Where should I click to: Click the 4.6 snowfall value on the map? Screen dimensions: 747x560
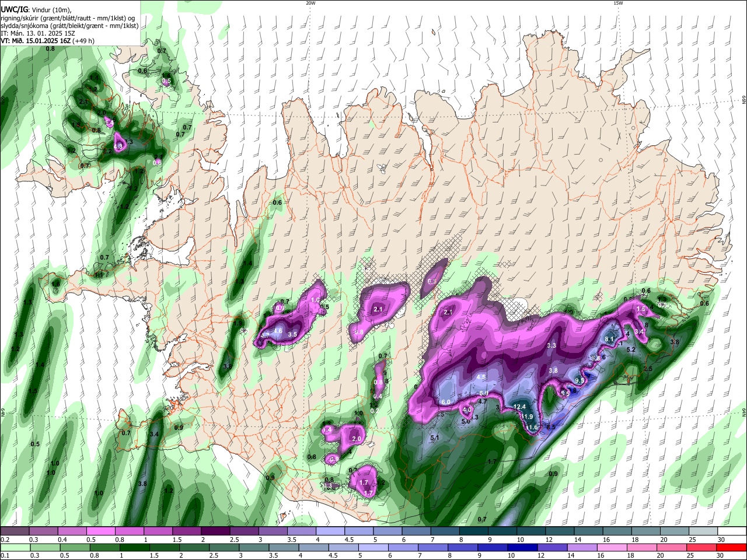(x=278, y=331)
